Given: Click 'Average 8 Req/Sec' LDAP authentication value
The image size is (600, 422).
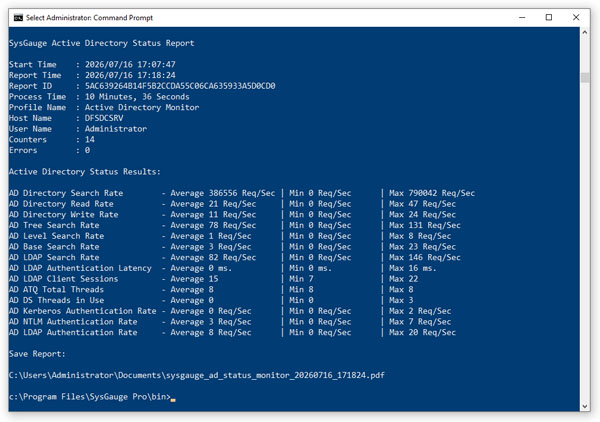Looking at the screenshot, I should click(211, 332).
